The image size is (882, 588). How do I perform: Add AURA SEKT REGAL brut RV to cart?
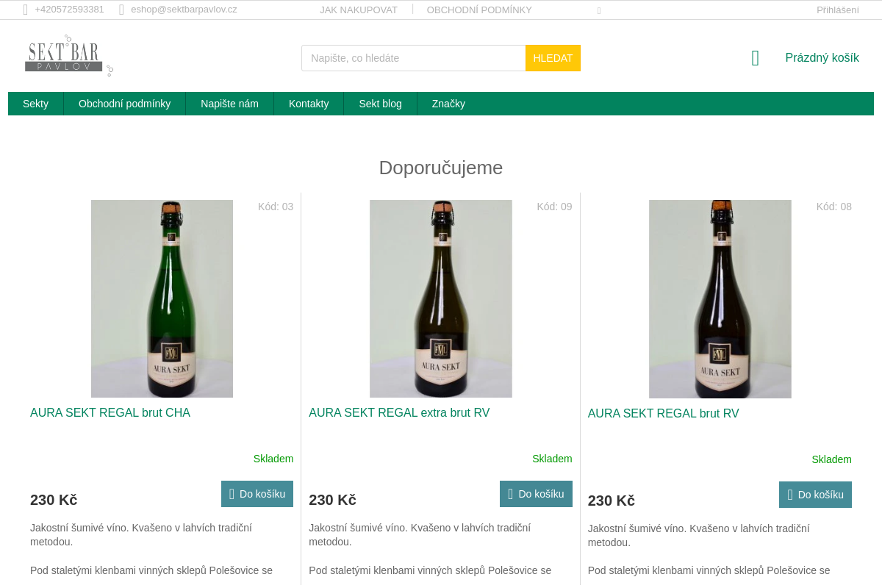click(815, 495)
